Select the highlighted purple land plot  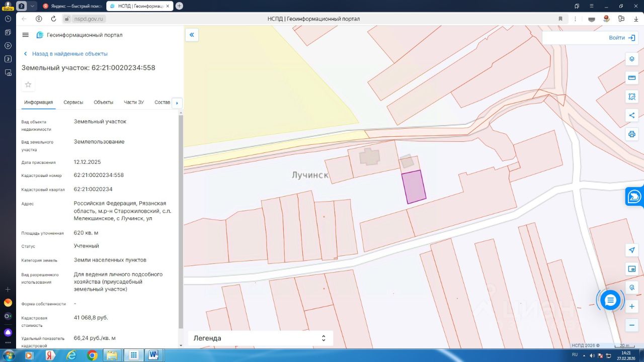tap(414, 187)
